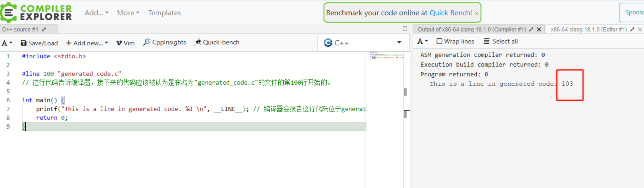Rename the C++ source #1 tab via pencil icon
This screenshot has height=188, width=644.
pyautogui.click(x=44, y=29)
